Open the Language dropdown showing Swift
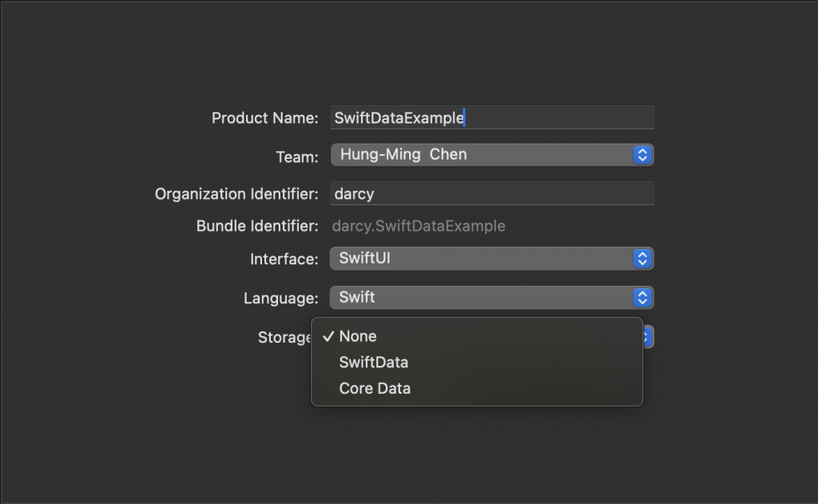 point(479,298)
